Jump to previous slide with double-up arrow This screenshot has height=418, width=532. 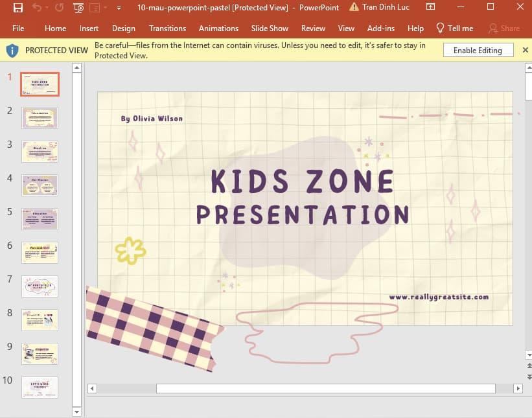528,366
